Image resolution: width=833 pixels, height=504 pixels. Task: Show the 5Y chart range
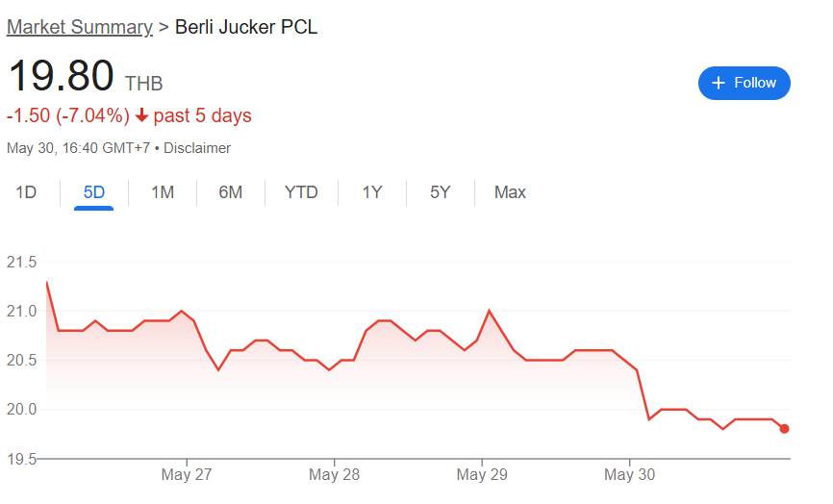tap(441, 192)
